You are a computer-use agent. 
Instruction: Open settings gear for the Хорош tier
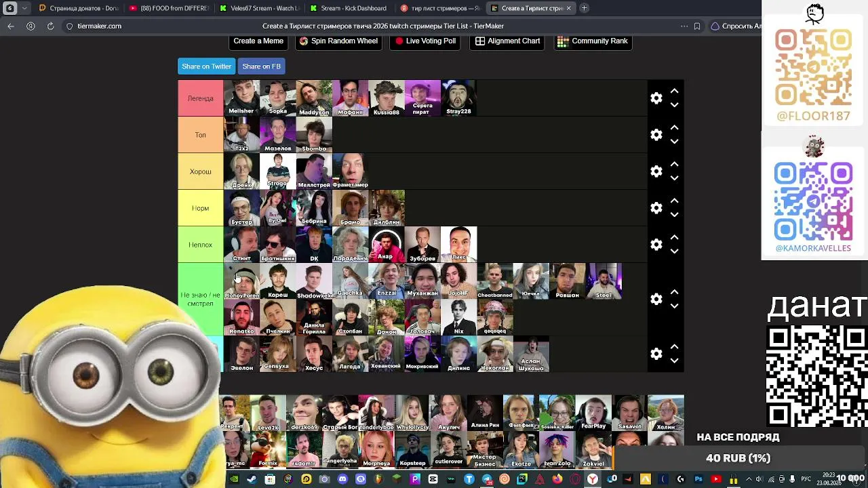click(x=656, y=171)
